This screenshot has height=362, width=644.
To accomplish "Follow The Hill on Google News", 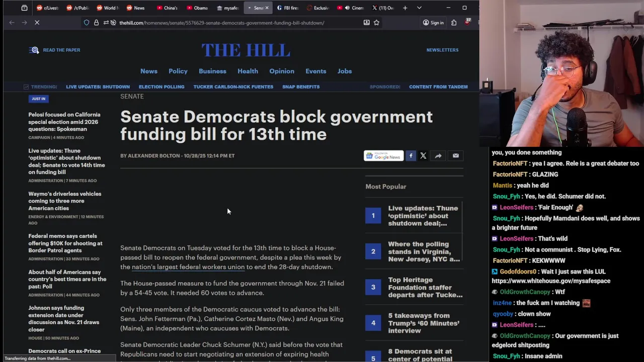I will pyautogui.click(x=384, y=156).
